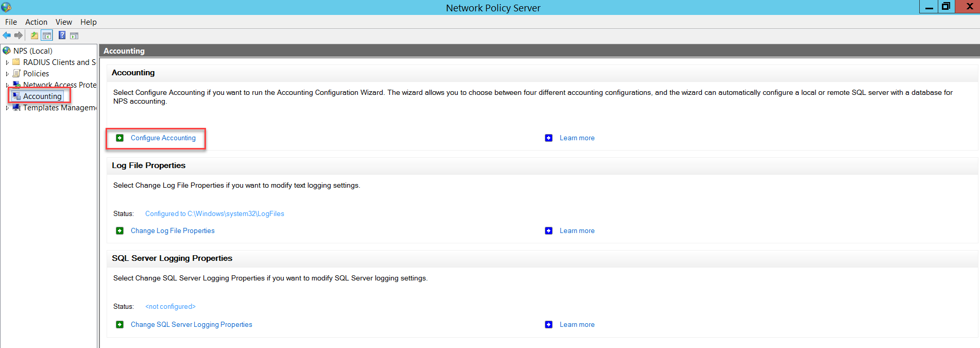Click the <not configured> SQL status link
The height and width of the screenshot is (348, 980).
[170, 306]
